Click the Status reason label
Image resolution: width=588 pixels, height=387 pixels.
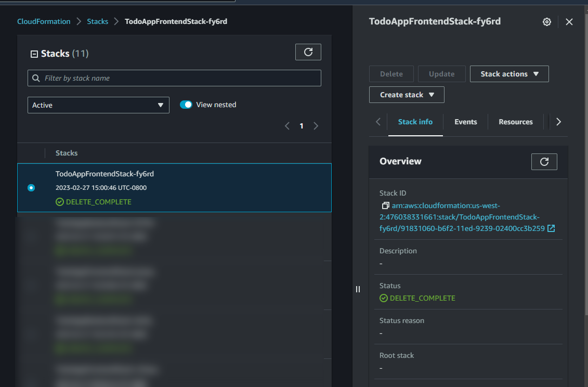(x=402, y=320)
